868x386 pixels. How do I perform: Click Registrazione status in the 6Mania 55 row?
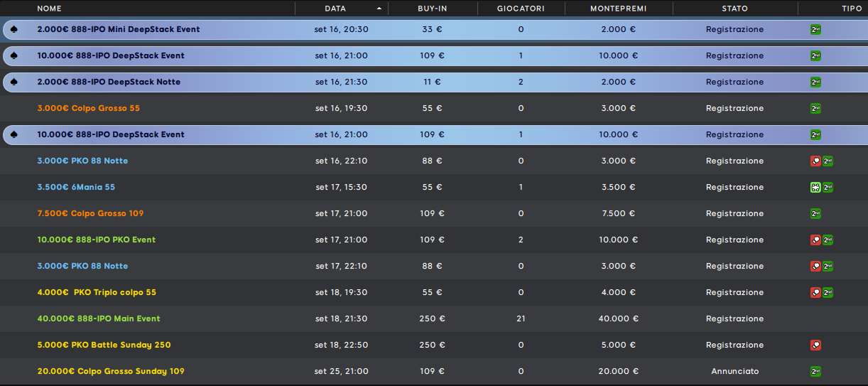click(734, 188)
